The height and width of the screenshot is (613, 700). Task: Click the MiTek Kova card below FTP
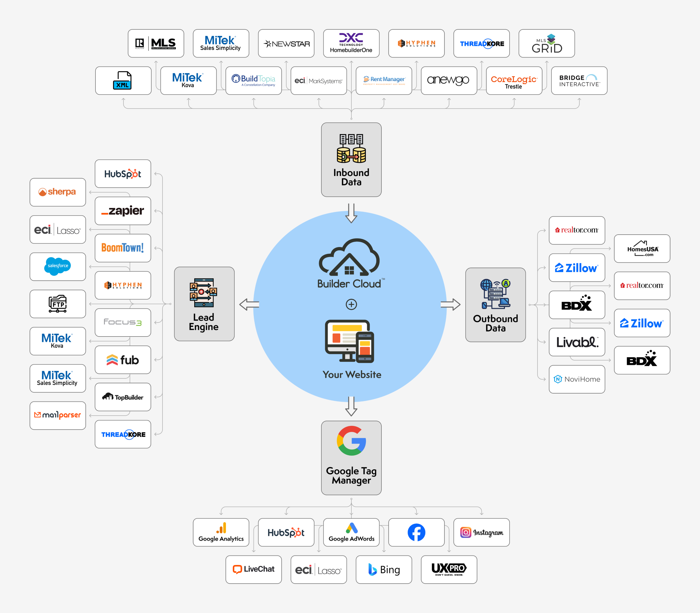tap(58, 341)
